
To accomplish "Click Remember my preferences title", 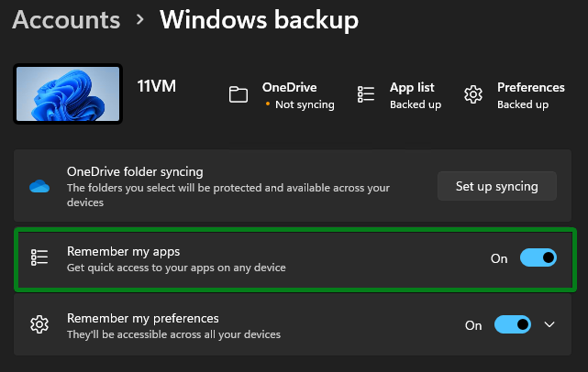I will 143,319.
